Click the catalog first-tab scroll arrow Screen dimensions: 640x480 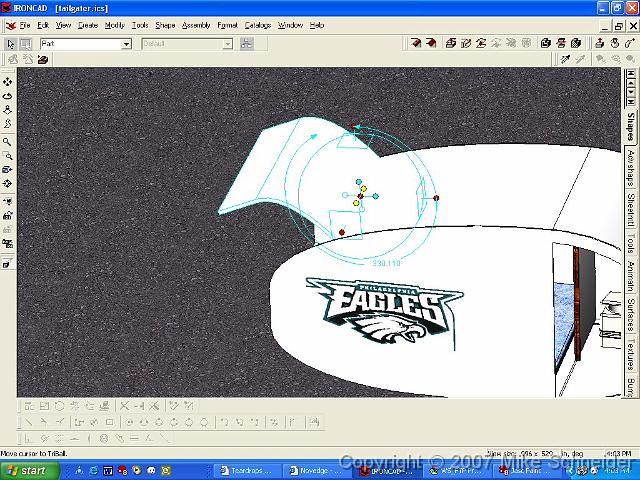(x=631, y=73)
